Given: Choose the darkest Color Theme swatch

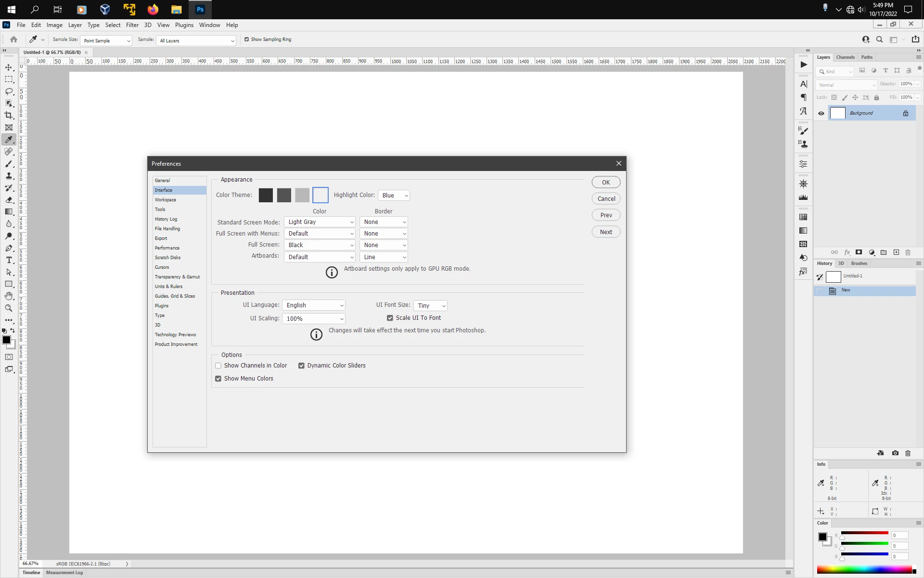Looking at the screenshot, I should pyautogui.click(x=266, y=195).
